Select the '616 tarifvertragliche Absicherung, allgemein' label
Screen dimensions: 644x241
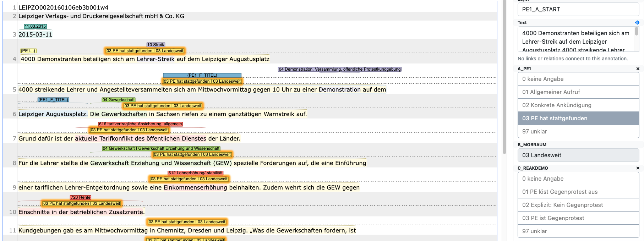[141, 124]
